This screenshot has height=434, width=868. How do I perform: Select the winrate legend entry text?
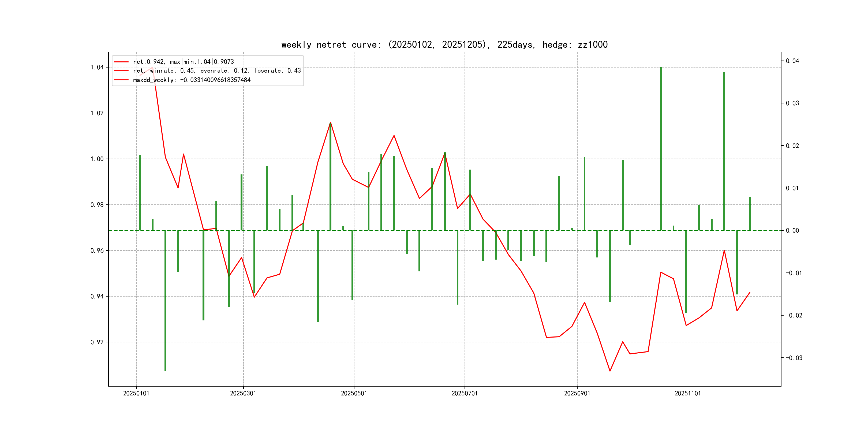(217, 71)
